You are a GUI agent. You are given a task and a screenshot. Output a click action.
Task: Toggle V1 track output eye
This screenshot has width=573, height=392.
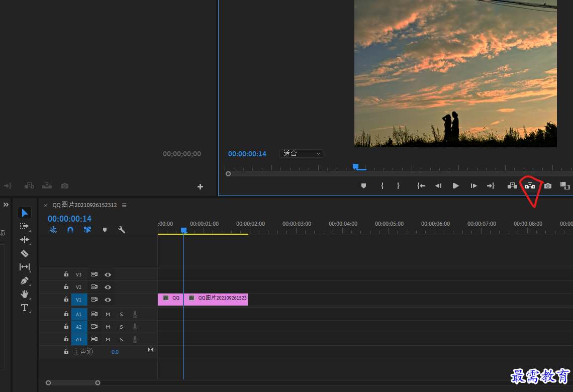click(108, 300)
